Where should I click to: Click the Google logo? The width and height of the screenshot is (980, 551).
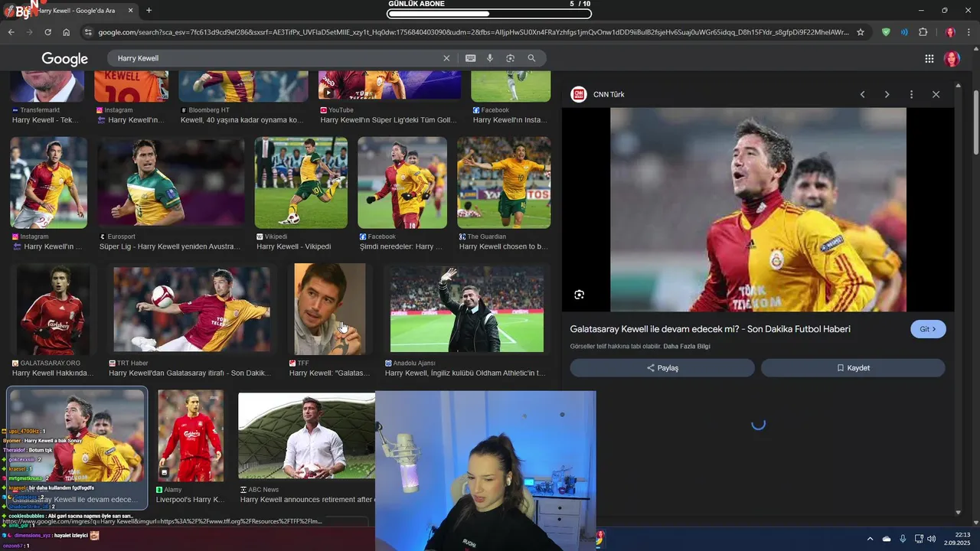[64, 59]
